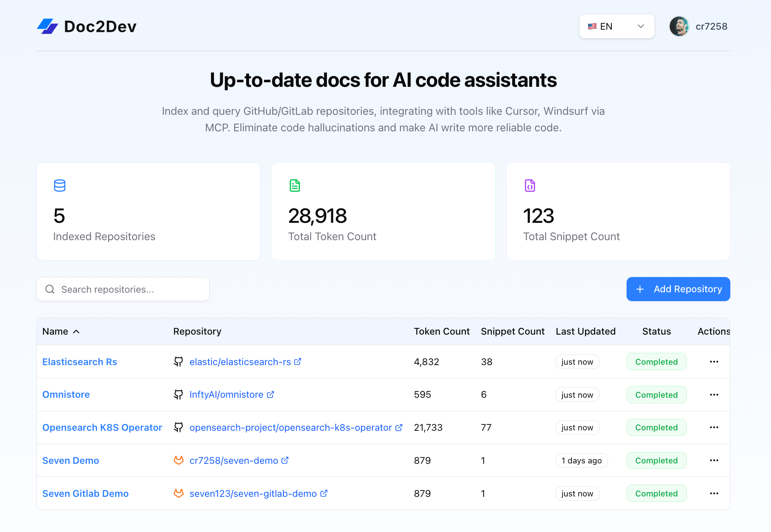Viewport: 771px width, 532px height.
Task: Click the cr7258 user avatar
Action: [679, 26]
